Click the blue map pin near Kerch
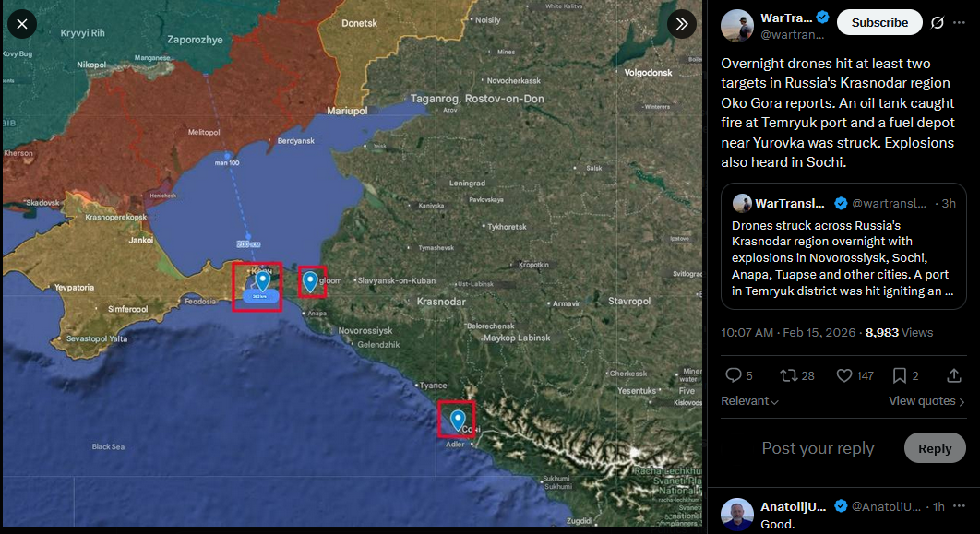The height and width of the screenshot is (534, 980). point(262,280)
